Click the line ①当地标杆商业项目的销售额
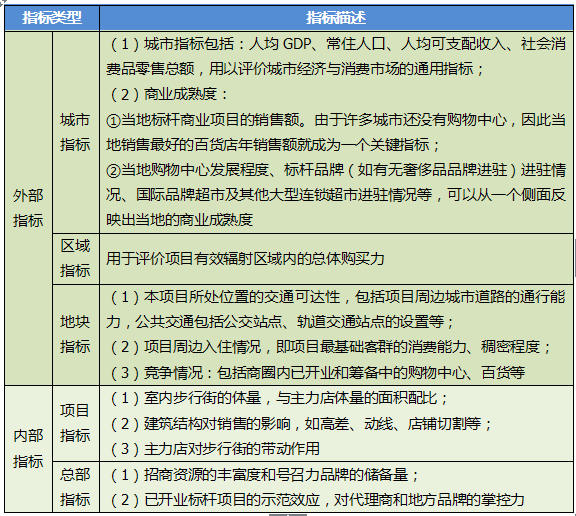Viewport: 576px width, 516px height. [336, 120]
